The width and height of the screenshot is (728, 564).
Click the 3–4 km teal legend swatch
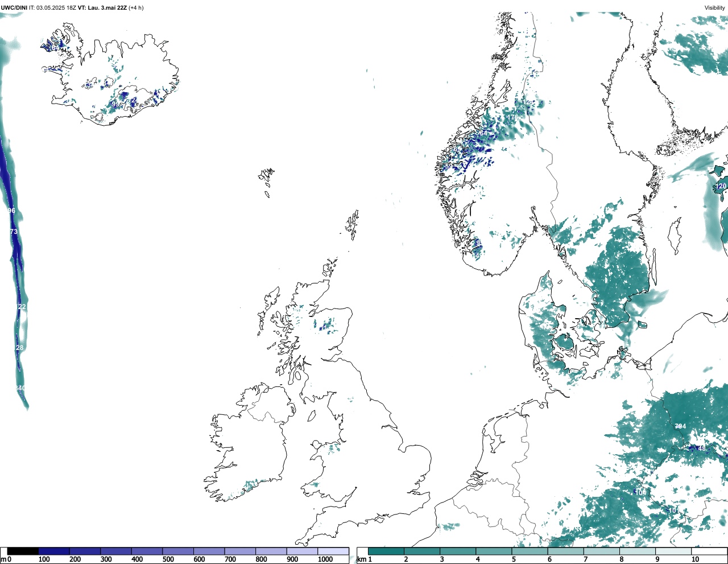tap(458, 551)
